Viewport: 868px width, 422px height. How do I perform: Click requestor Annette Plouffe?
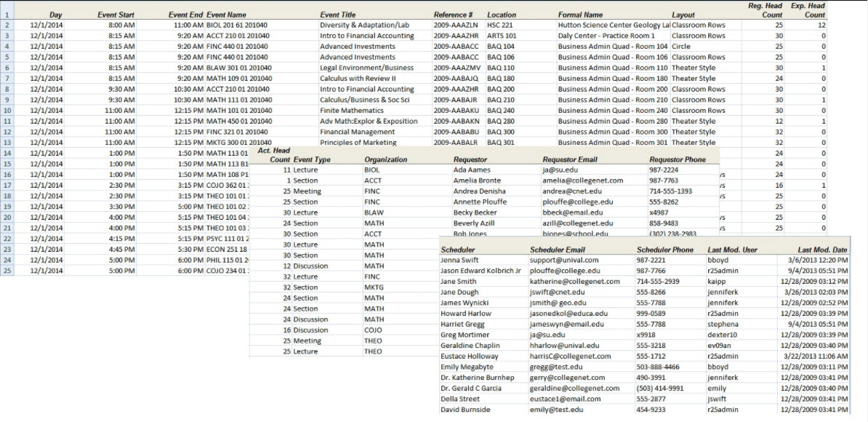point(478,202)
